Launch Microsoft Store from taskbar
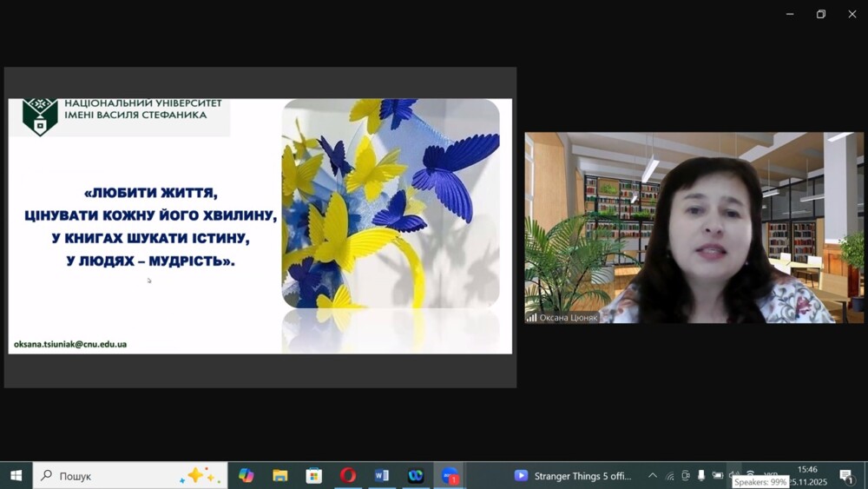This screenshot has width=868, height=489. (x=314, y=475)
